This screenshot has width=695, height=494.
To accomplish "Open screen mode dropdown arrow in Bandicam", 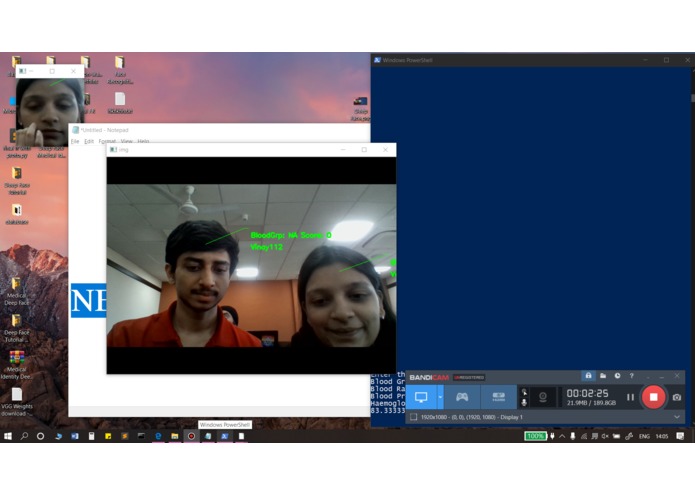I will [x=440, y=397].
